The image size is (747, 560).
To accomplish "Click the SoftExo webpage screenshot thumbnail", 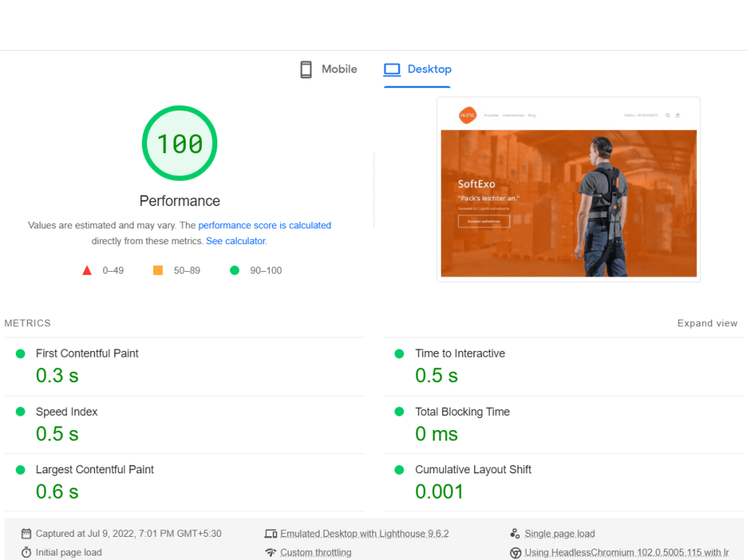I will 568,189.
